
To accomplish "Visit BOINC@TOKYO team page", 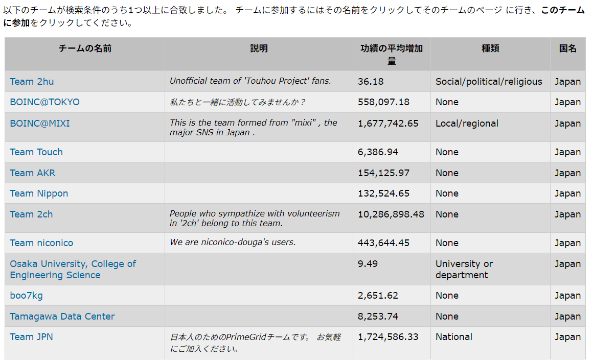I will pyautogui.click(x=44, y=102).
